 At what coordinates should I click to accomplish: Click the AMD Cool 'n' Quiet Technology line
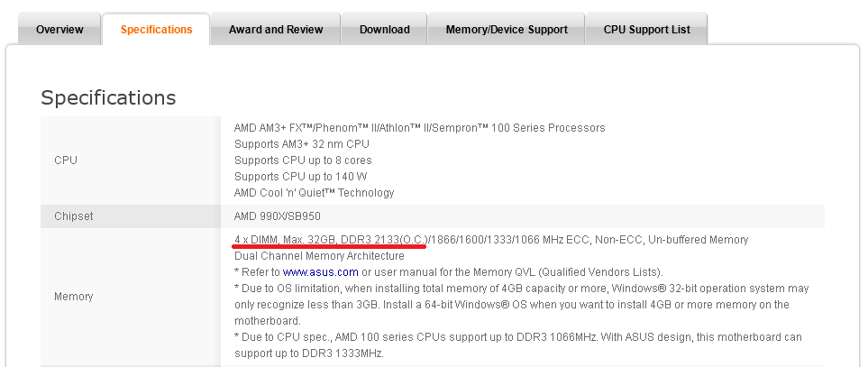pos(314,193)
